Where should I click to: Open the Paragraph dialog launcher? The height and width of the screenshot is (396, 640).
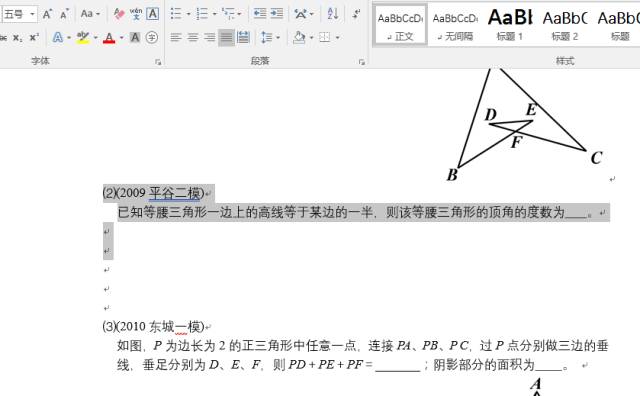coord(362,62)
